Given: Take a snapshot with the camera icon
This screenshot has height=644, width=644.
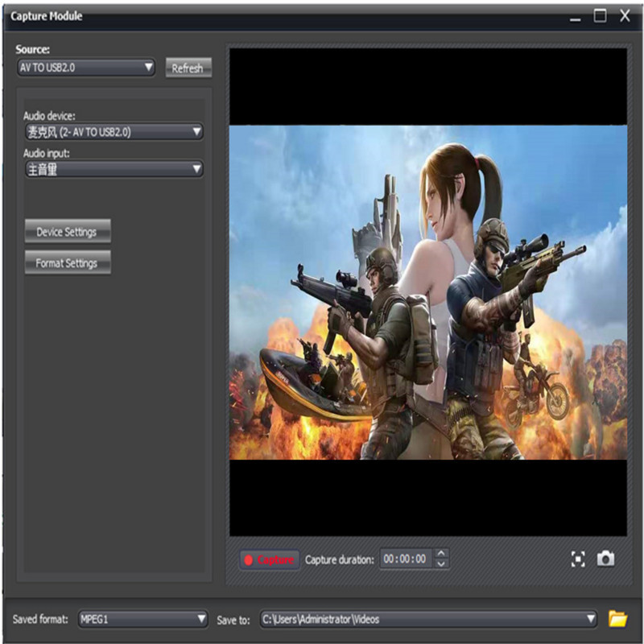Looking at the screenshot, I should tap(605, 559).
